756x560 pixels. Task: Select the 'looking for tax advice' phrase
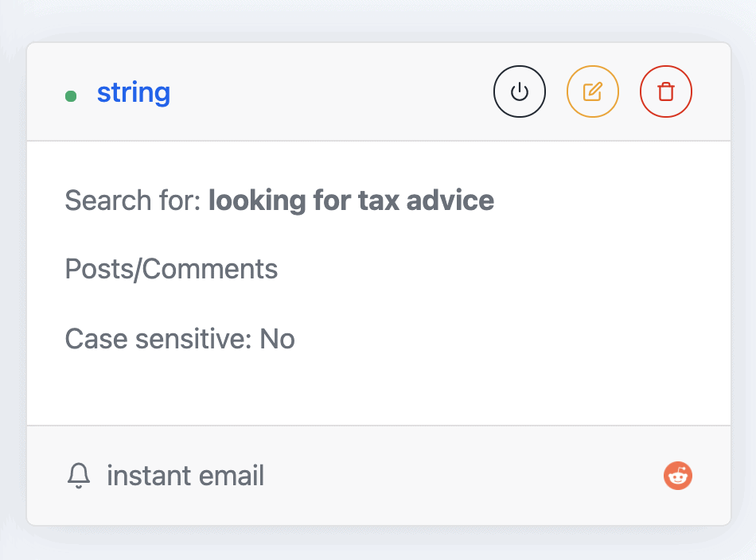(351, 200)
